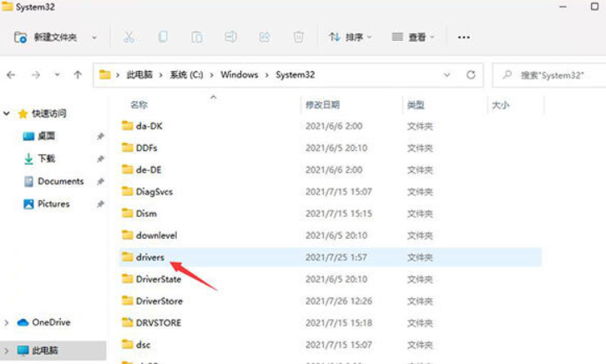Click the Share icon in toolbar

tap(265, 37)
